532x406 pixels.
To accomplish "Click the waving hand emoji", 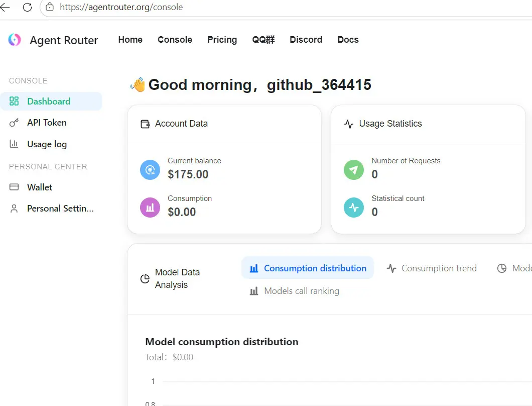I will (x=138, y=84).
